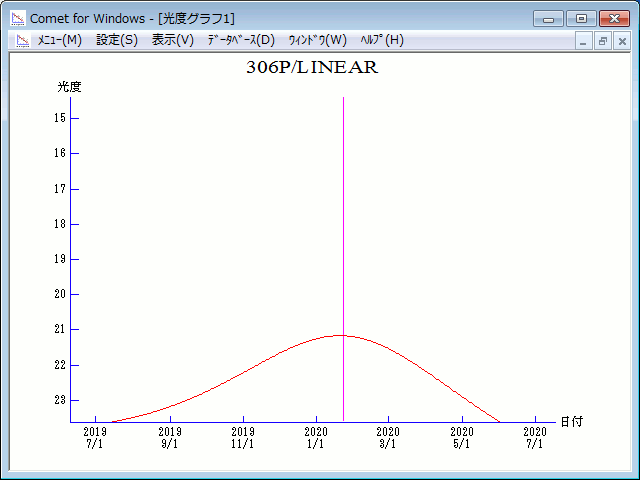Expand the 表示(V) view menu
The height and width of the screenshot is (480, 640).
click(173, 40)
